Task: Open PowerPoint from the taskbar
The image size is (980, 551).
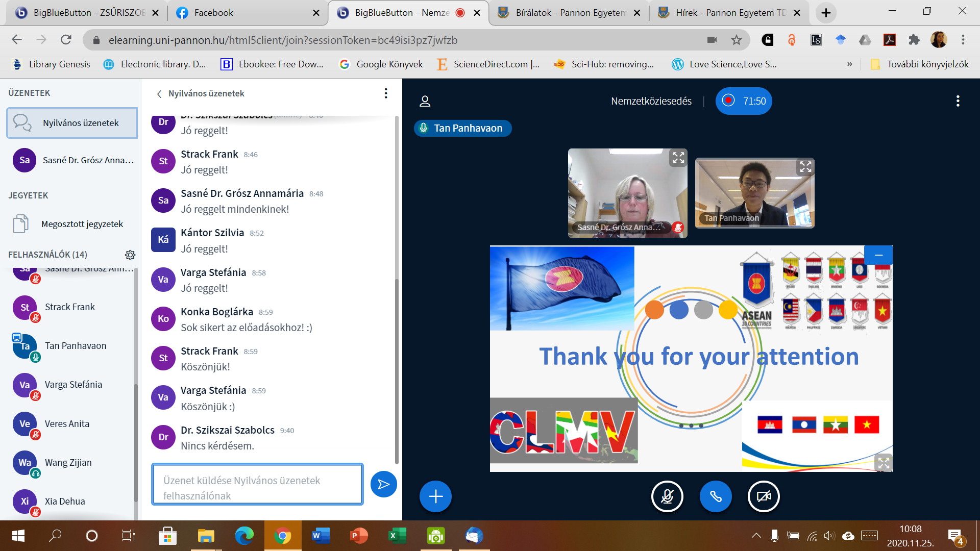Action: pyautogui.click(x=359, y=536)
